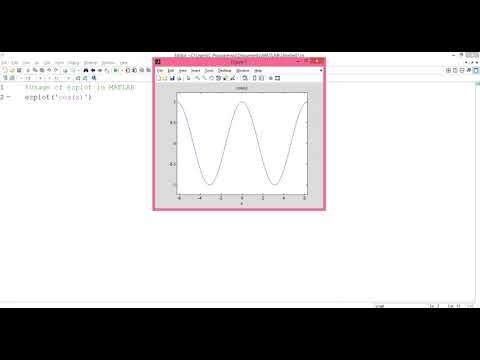The width and height of the screenshot is (480, 360).
Task: Click Copy icon in Editor toolbar
Action: coord(35,70)
